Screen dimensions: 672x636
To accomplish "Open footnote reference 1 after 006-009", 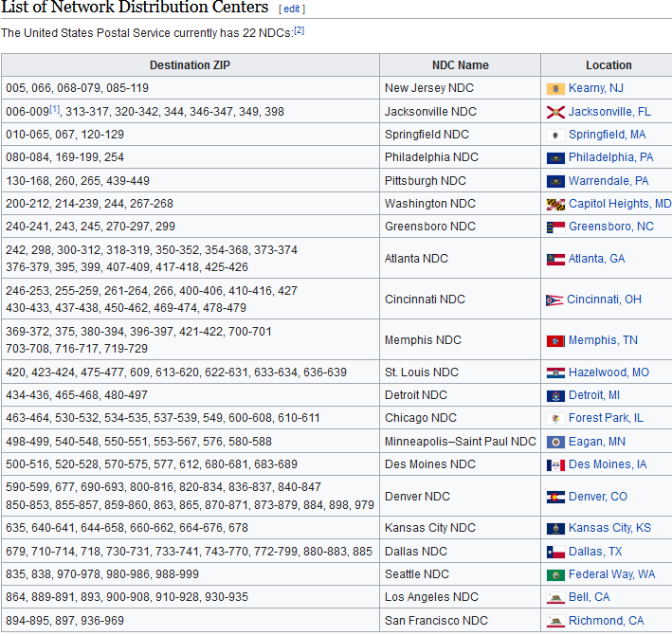I will coord(54,109).
